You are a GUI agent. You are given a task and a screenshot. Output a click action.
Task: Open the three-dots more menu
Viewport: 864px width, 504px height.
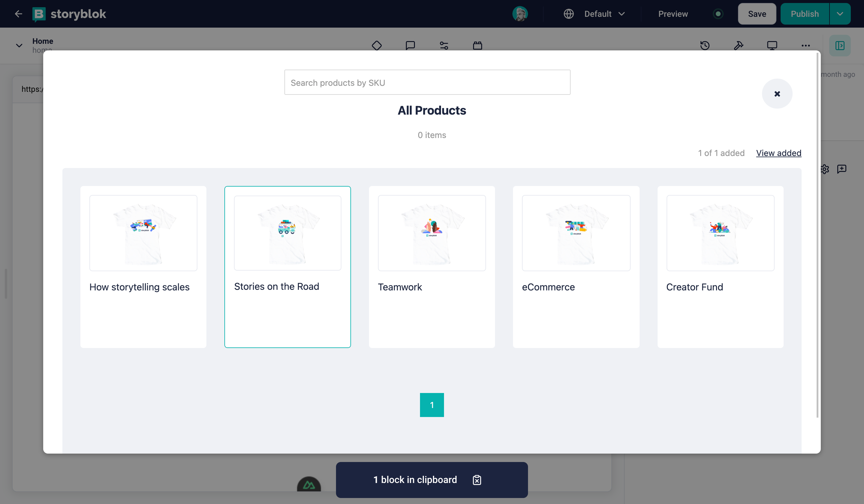click(805, 45)
